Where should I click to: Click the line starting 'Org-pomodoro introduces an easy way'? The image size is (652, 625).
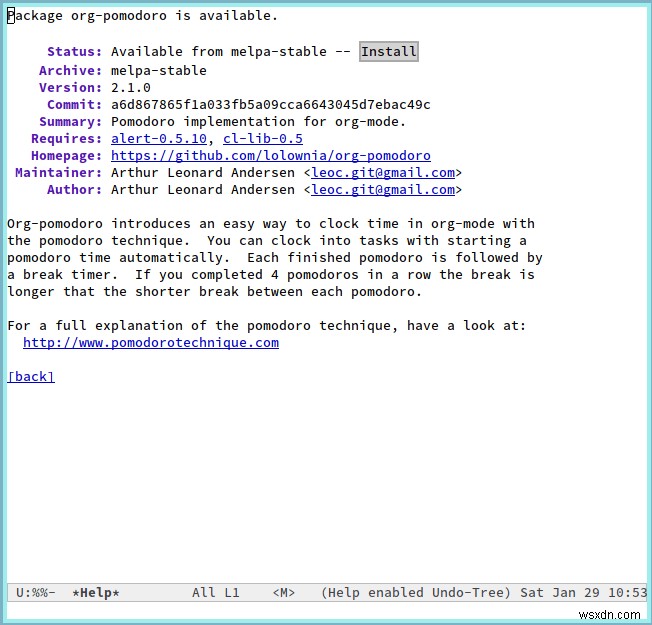click(271, 224)
